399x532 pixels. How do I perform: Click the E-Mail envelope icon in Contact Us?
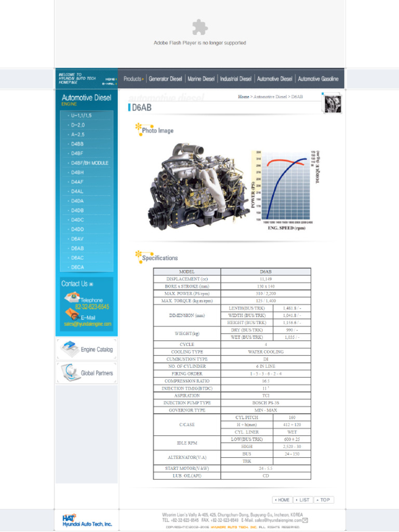point(72,314)
